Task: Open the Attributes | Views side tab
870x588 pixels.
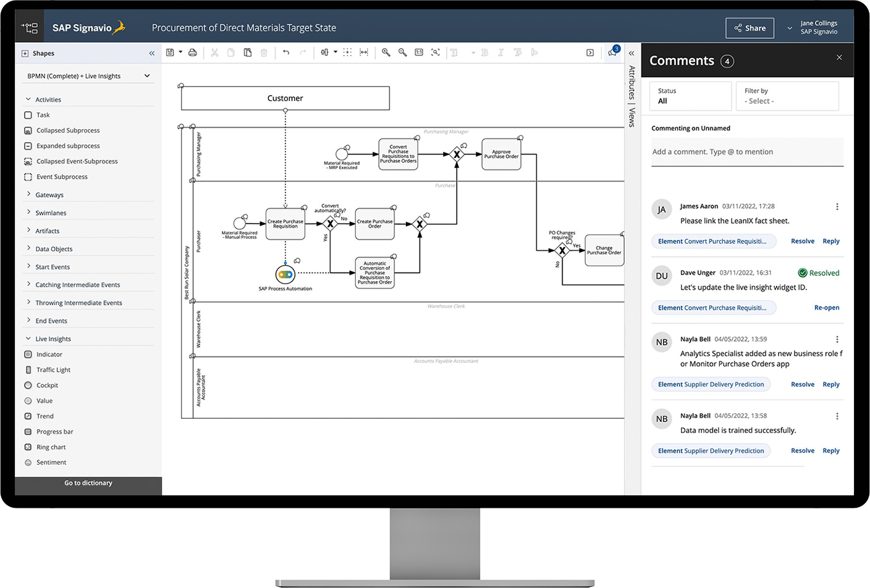Action: click(631, 96)
